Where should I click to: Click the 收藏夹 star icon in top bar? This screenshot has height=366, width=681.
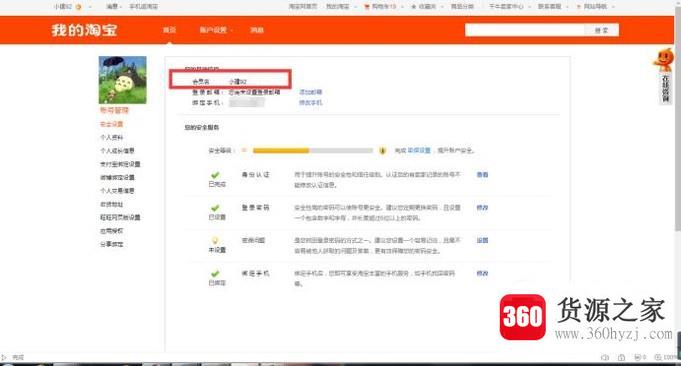[x=414, y=7]
